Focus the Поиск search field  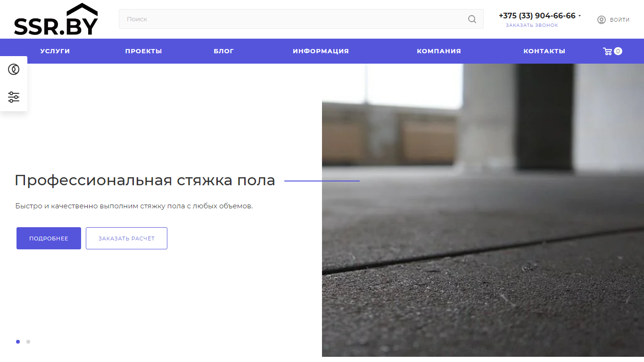pos(301,19)
